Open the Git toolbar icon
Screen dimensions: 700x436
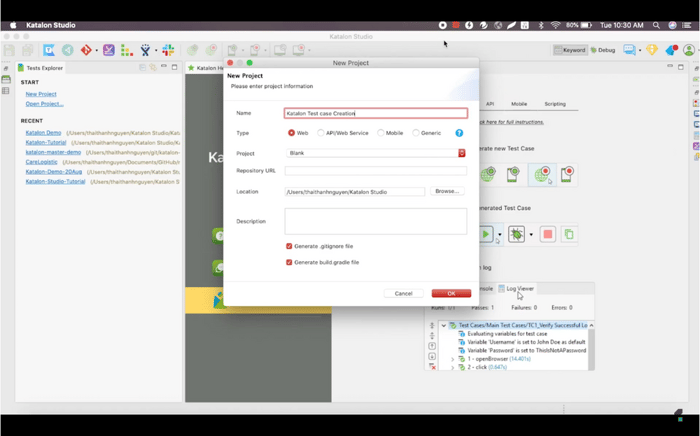(x=86, y=50)
